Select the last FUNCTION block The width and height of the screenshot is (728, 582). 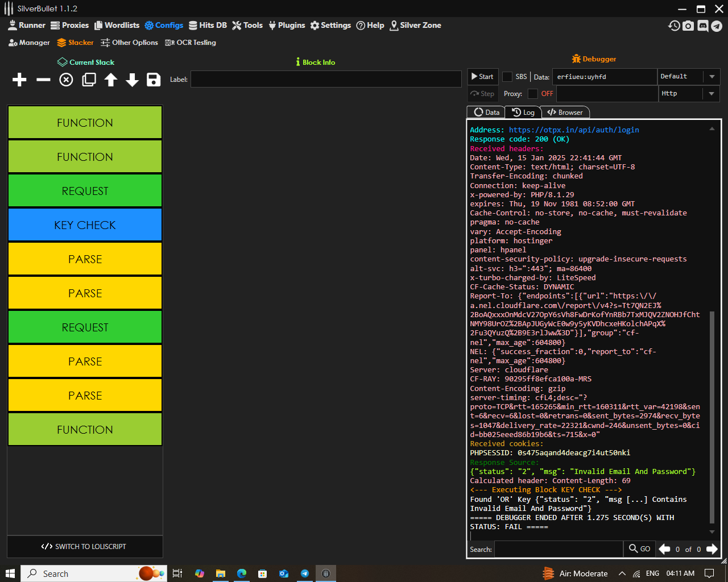(x=85, y=430)
